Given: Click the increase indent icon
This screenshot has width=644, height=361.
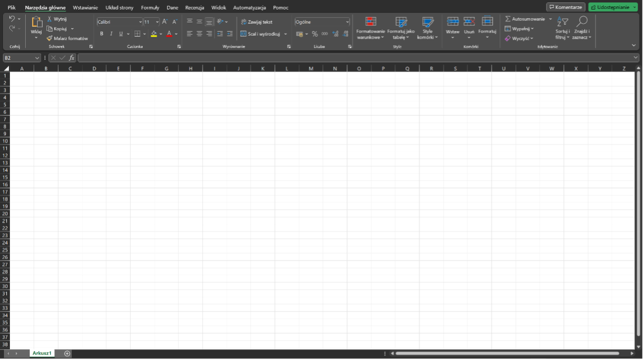Looking at the screenshot, I should tap(230, 34).
